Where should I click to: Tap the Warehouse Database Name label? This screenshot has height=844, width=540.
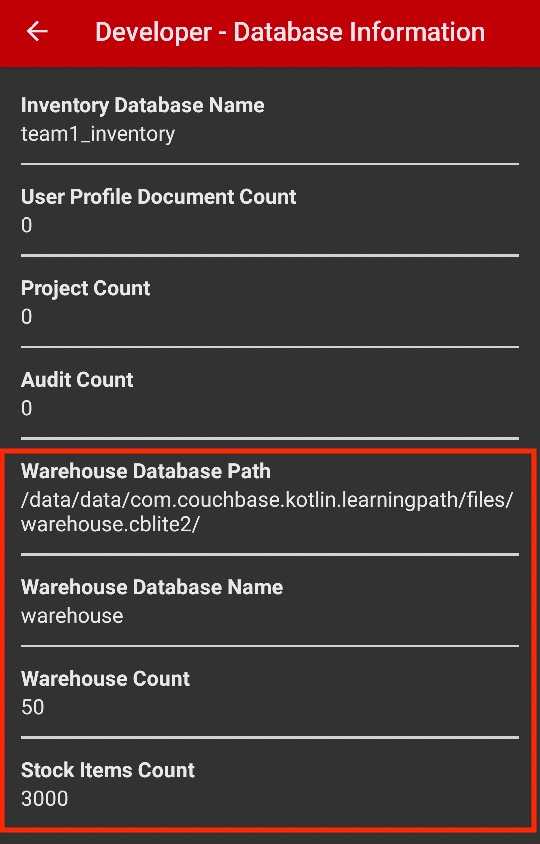(x=152, y=587)
